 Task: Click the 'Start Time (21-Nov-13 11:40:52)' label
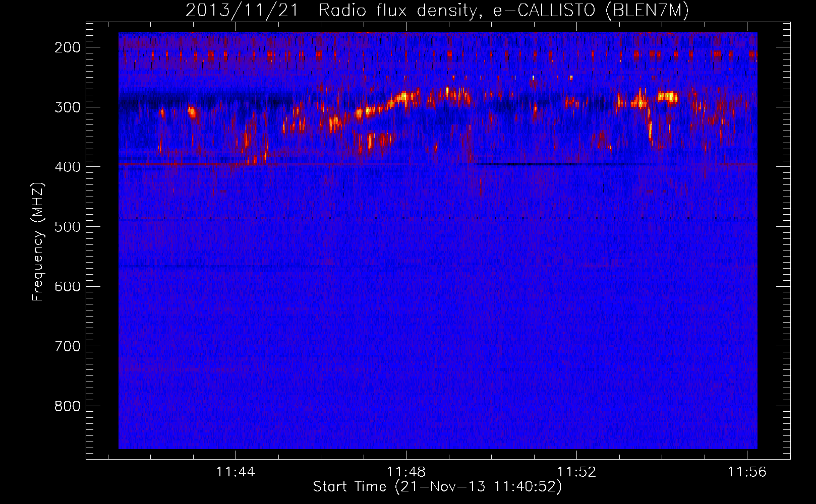[x=437, y=487]
